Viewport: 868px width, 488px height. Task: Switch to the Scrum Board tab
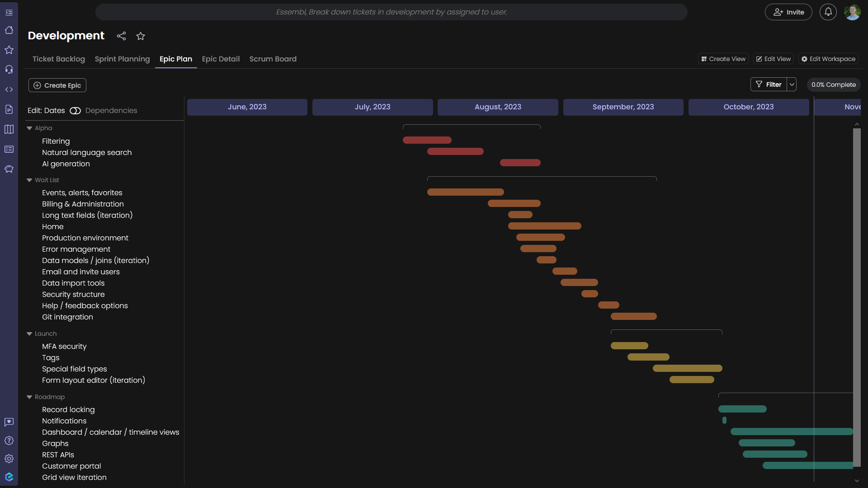[x=273, y=59]
